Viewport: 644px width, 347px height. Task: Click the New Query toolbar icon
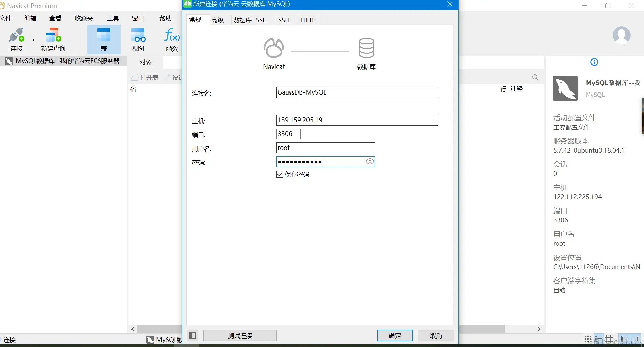point(53,39)
